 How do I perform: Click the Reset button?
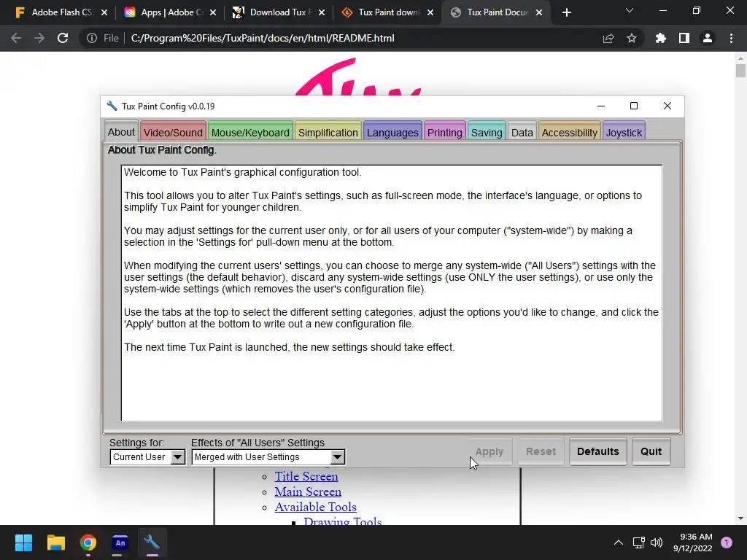pos(541,451)
